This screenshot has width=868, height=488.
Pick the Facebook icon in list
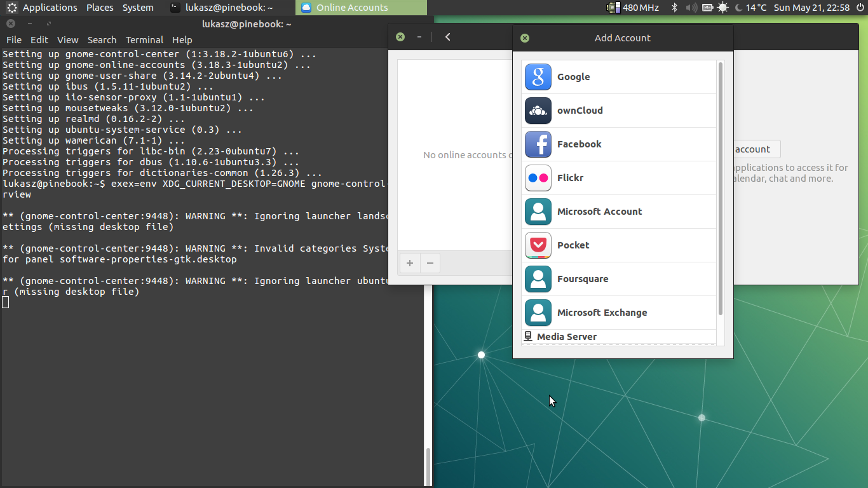(538, 144)
